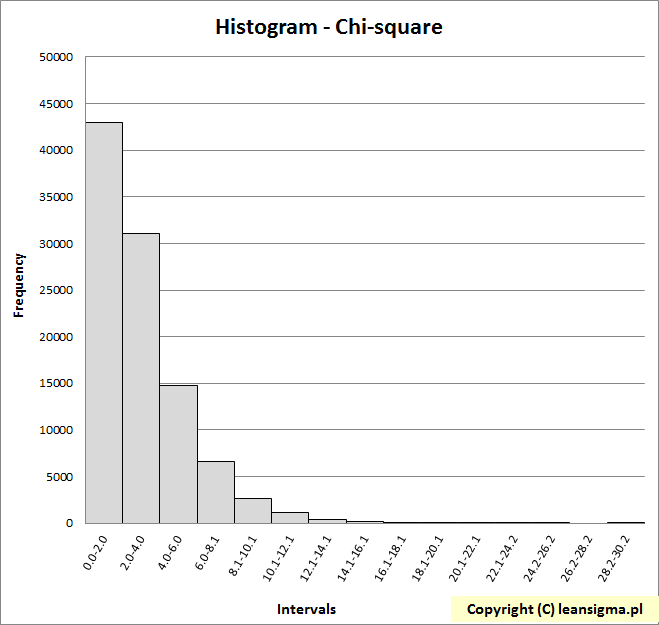The width and height of the screenshot is (659, 625).
Task: Select the 25000 Y-axis tick label
Action: (56, 290)
